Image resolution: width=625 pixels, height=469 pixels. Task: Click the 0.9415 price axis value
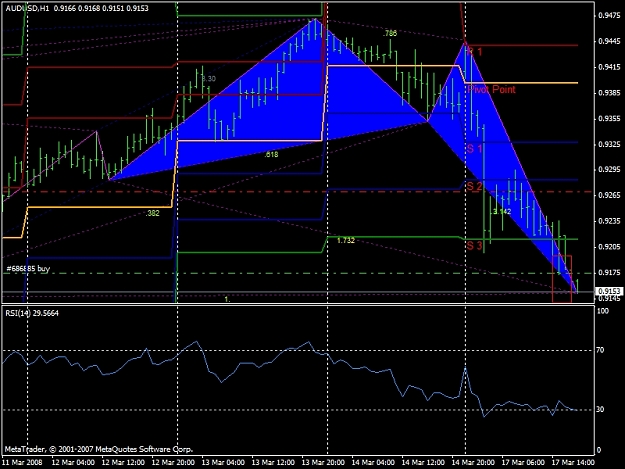[609, 67]
